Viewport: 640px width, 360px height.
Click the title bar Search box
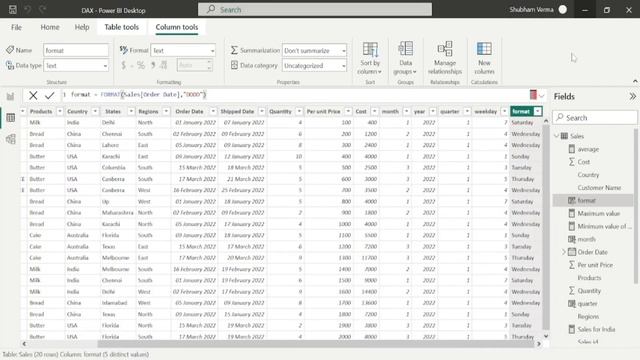click(315, 9)
